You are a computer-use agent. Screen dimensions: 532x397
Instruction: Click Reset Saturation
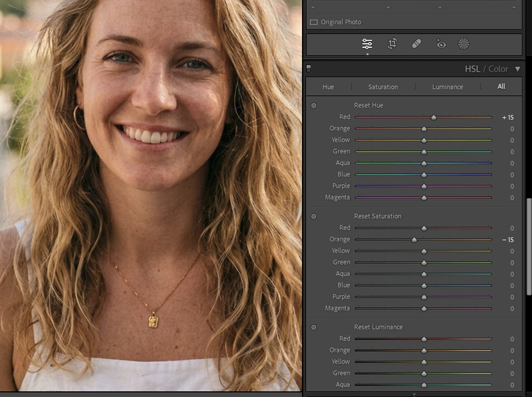378,216
